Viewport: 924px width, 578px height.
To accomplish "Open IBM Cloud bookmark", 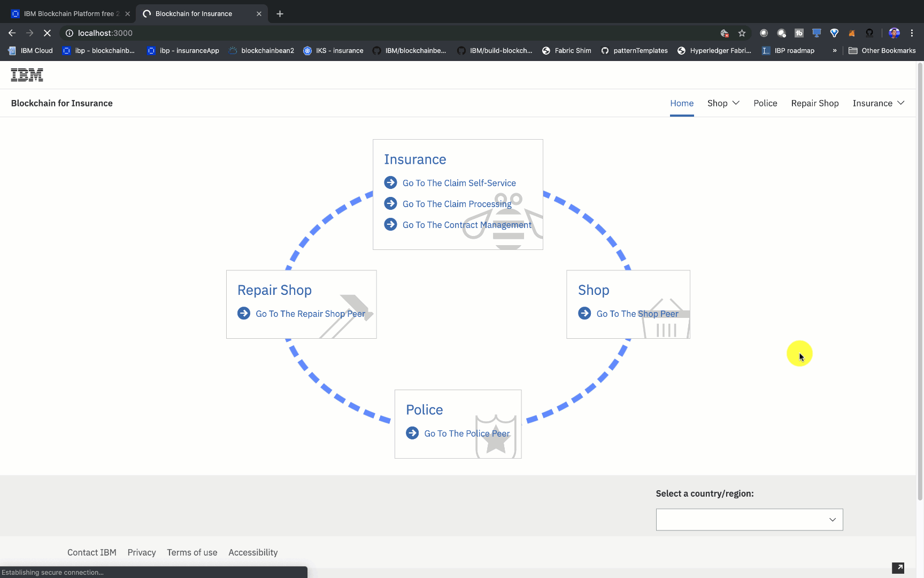I will 30,50.
